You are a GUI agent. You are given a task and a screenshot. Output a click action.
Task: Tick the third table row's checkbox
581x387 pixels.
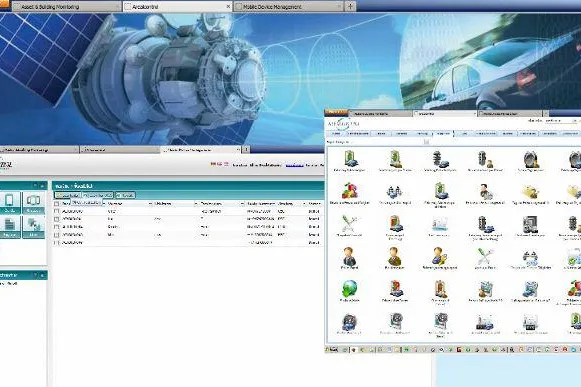(57, 227)
